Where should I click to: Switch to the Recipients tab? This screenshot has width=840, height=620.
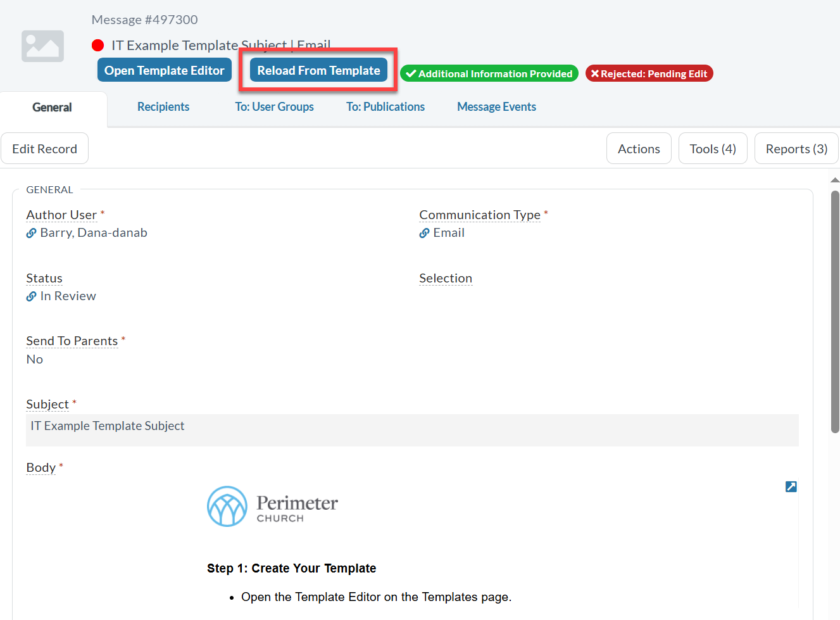click(x=163, y=107)
